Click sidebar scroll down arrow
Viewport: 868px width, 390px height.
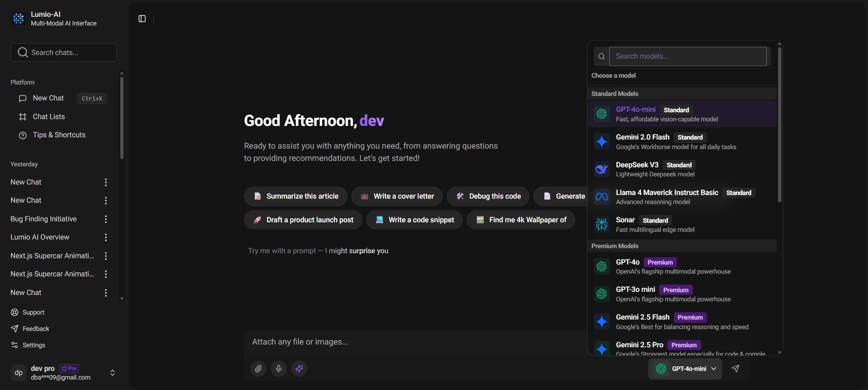pos(122,299)
